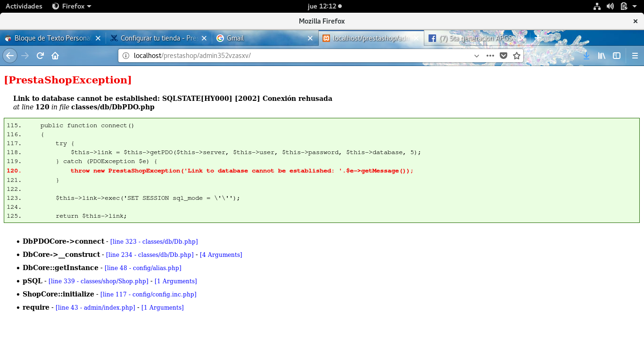Viewport: 644px width, 362px height.
Task: Click the 'Link to database cannot be established' message
Action: (173, 99)
